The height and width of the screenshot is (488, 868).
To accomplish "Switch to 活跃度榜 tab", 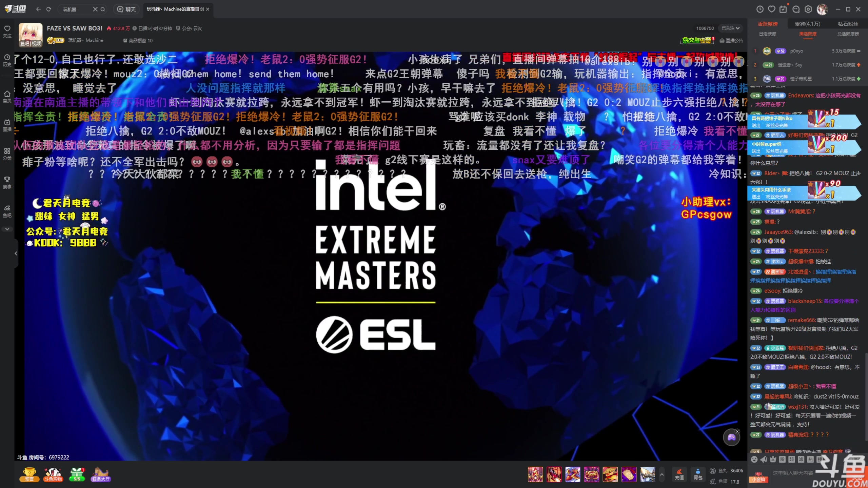I will pyautogui.click(x=768, y=24).
